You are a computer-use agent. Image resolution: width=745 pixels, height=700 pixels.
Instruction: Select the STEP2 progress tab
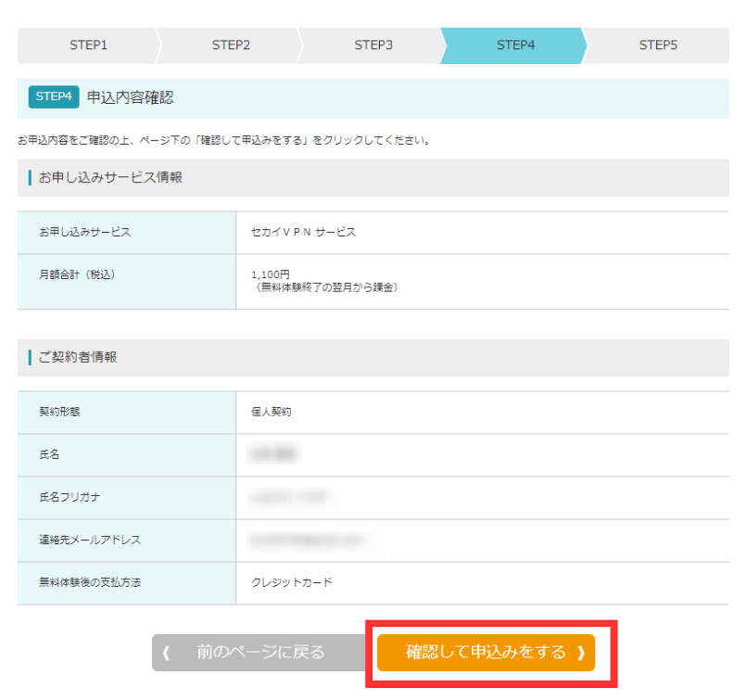231,45
